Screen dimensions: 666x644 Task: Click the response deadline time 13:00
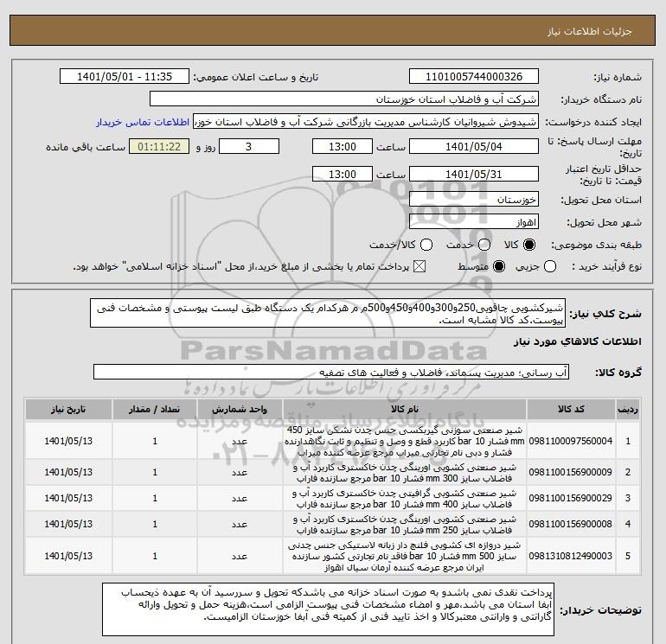tap(343, 147)
